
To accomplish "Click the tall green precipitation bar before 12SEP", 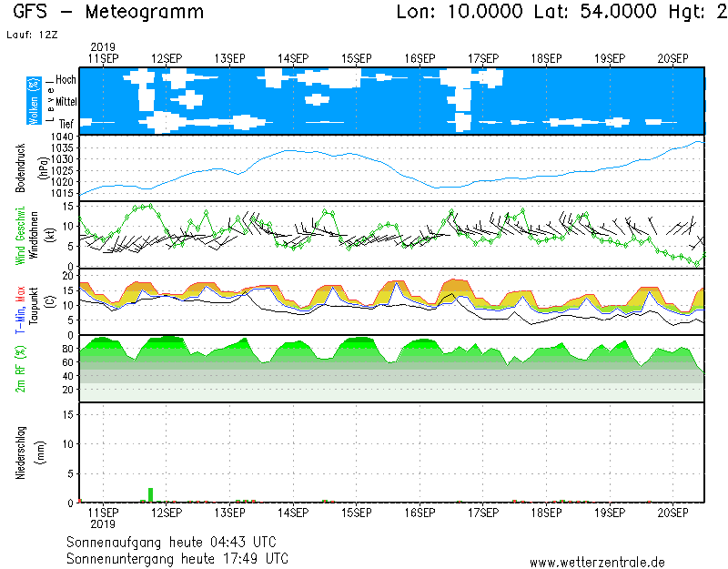I will [x=150, y=495].
